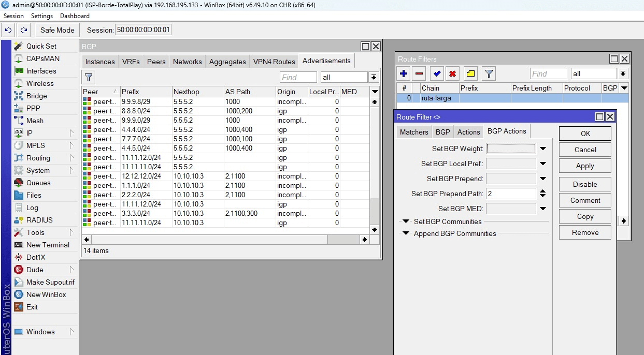
Task: Switch to the Peers tab
Action: (x=156, y=62)
